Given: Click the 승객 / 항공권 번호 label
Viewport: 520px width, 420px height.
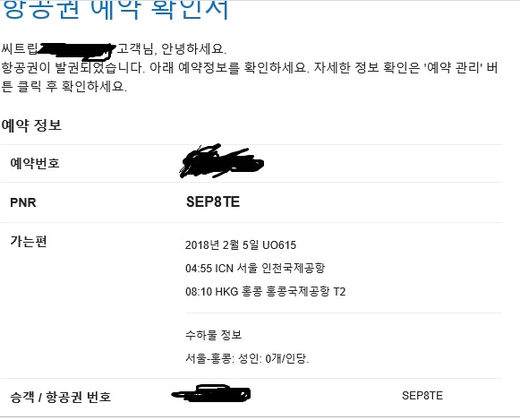Looking at the screenshot, I should (60, 397).
